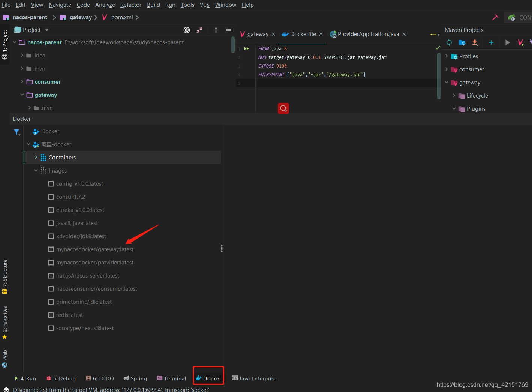Check the redis:latest image checkbox
The height and width of the screenshot is (392, 532).
[51, 315]
